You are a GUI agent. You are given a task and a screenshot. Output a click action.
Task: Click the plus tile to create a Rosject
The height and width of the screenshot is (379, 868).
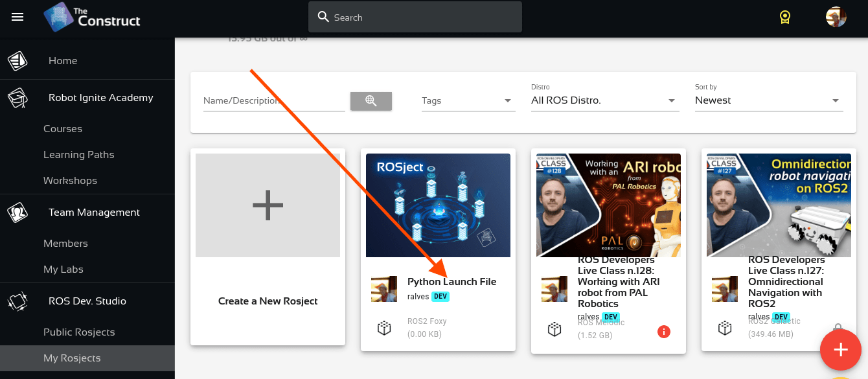pyautogui.click(x=268, y=205)
